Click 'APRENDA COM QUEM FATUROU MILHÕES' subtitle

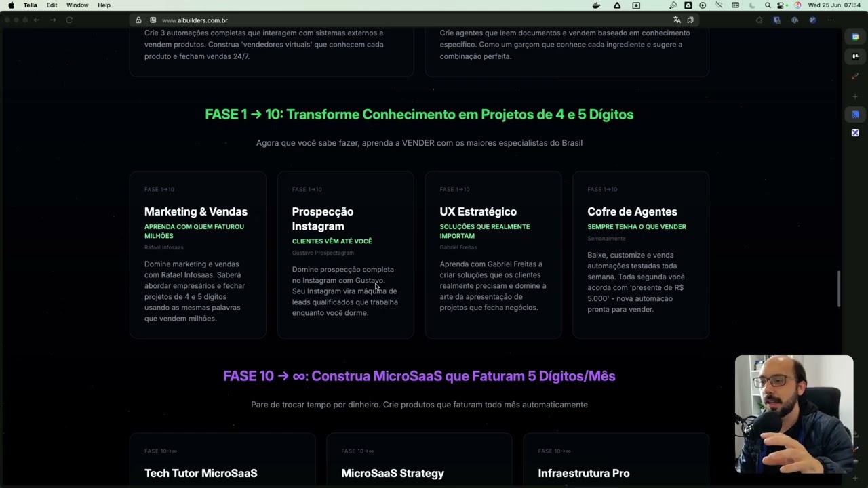click(194, 231)
